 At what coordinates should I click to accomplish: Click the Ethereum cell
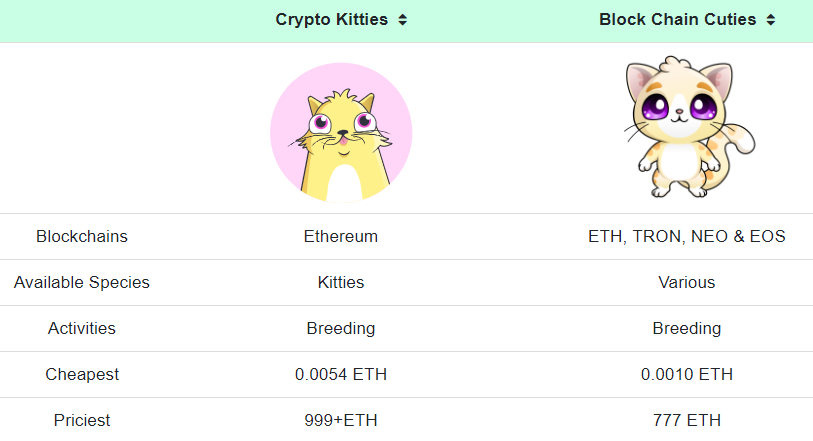tap(341, 237)
